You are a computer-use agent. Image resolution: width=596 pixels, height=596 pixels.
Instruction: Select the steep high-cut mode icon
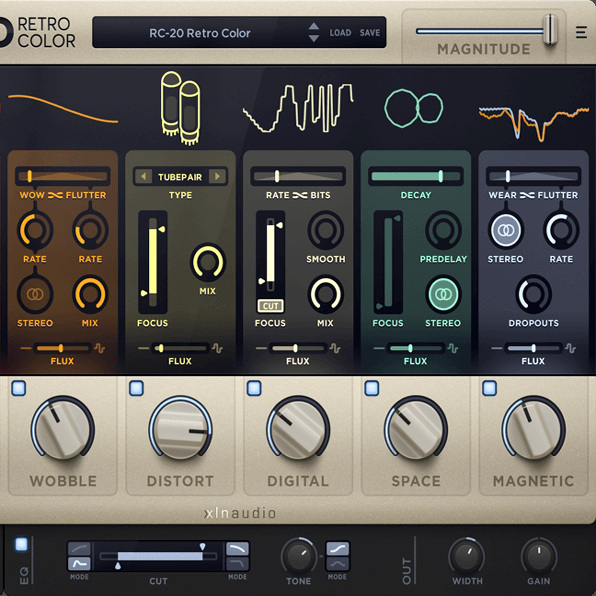(238, 564)
